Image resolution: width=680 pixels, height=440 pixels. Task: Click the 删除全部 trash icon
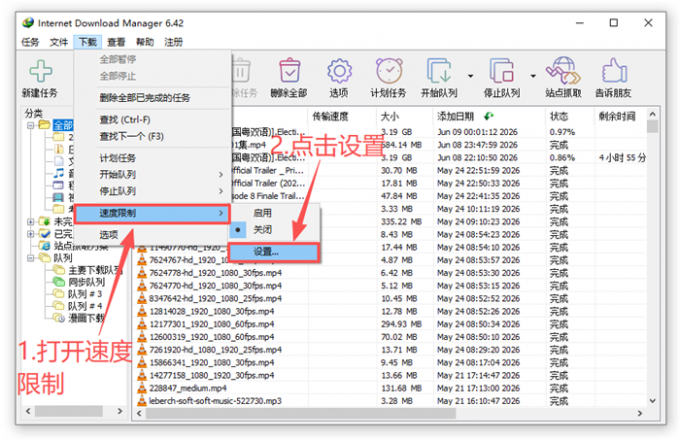click(x=289, y=71)
